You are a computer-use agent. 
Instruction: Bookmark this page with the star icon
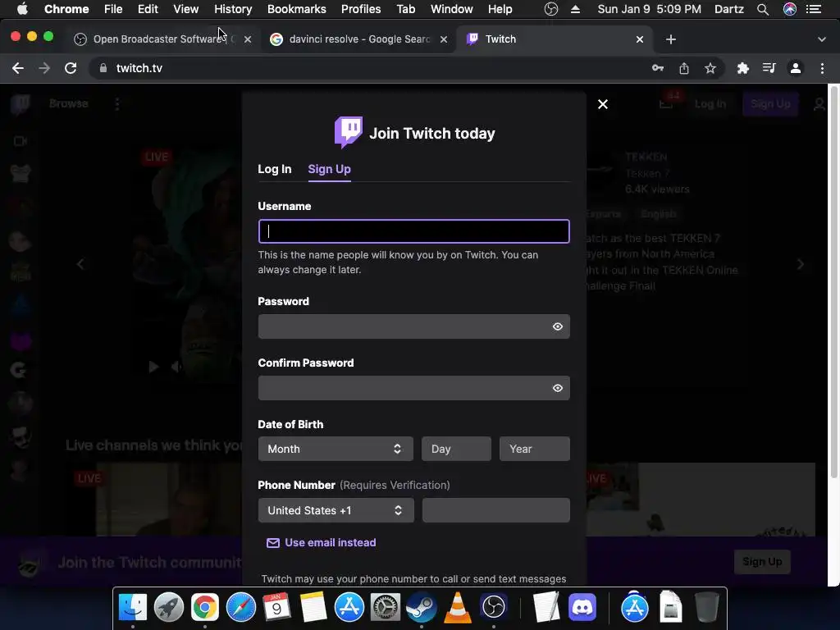[710, 68]
